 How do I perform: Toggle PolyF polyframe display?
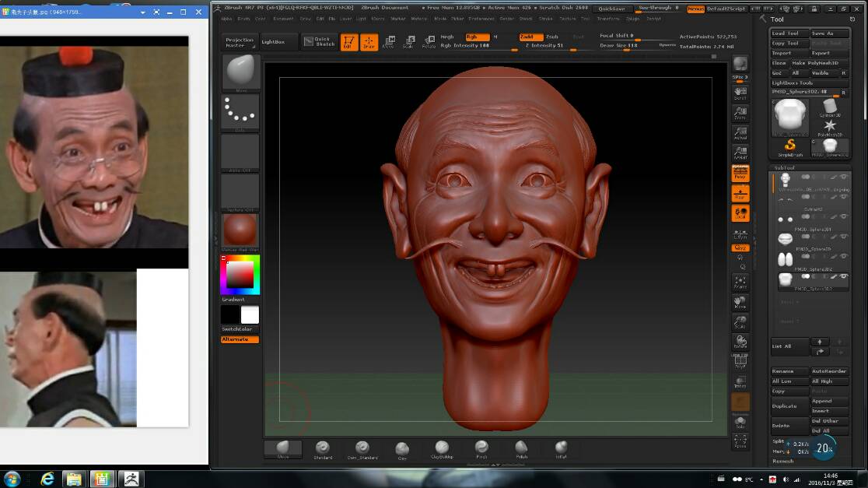[x=740, y=362]
